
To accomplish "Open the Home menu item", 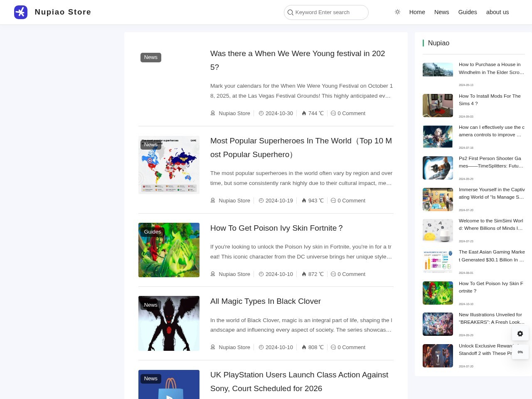I will point(417,12).
